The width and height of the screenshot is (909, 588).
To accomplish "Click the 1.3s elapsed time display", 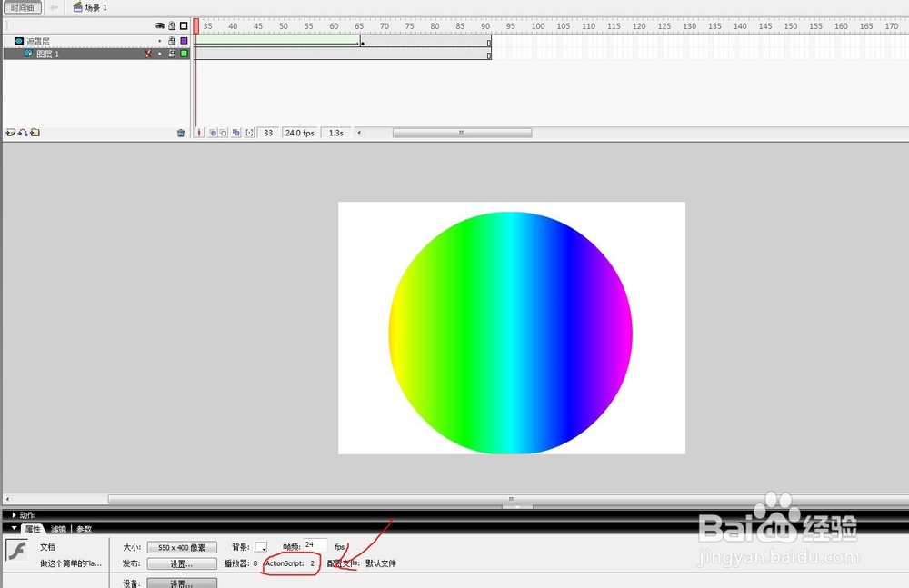I will (x=336, y=133).
